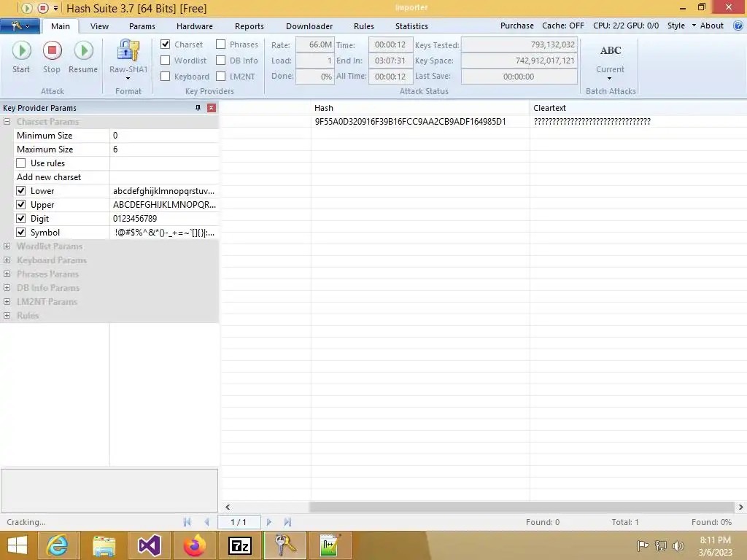The height and width of the screenshot is (560, 747).
Task: Click the network tray icon
Action: tap(661, 546)
